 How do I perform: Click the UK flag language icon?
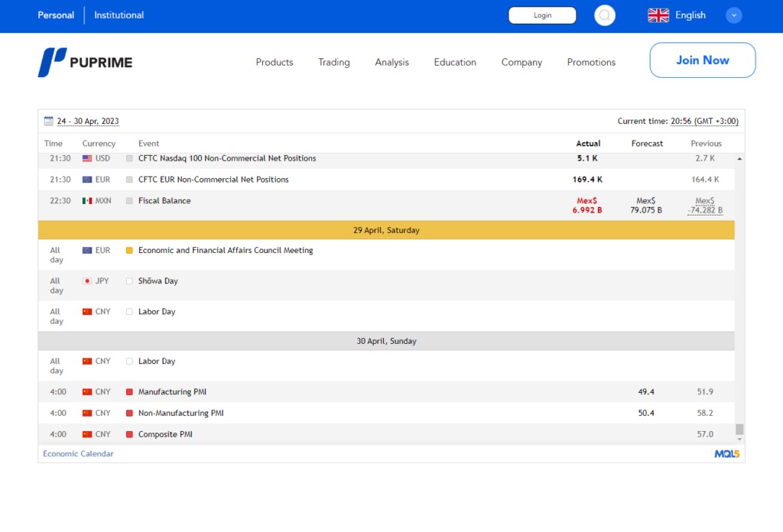click(x=658, y=15)
